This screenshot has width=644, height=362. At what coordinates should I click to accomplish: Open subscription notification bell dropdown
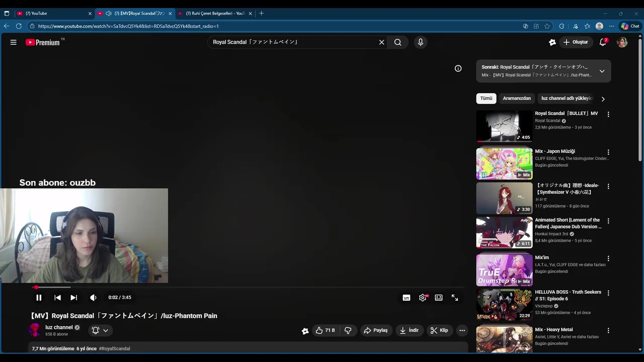100,330
